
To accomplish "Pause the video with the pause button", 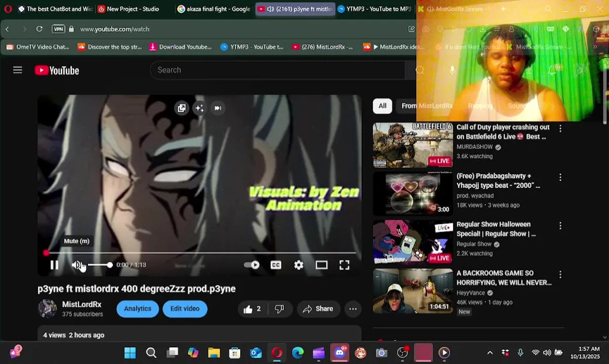I will pyautogui.click(x=54, y=265).
